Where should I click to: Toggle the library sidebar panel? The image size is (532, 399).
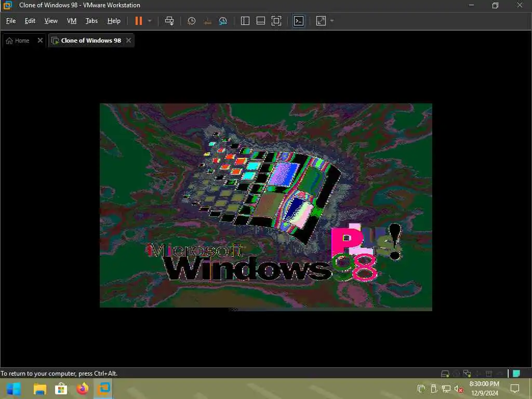point(245,21)
